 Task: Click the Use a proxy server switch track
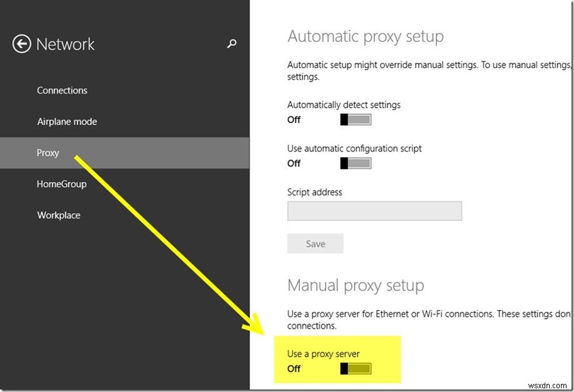(x=355, y=368)
